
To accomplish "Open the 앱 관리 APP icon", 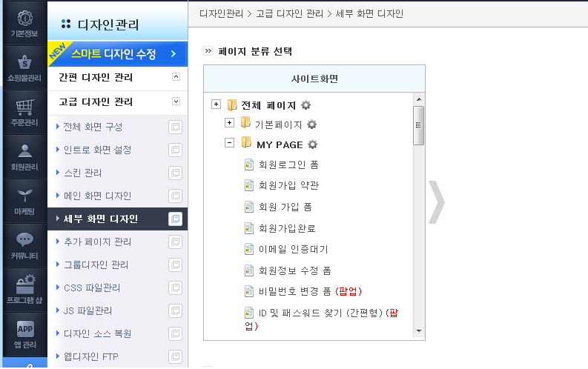I will pos(24,329).
